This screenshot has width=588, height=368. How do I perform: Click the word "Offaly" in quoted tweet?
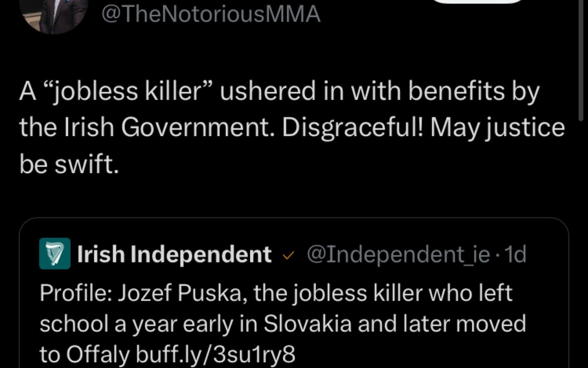point(97,354)
